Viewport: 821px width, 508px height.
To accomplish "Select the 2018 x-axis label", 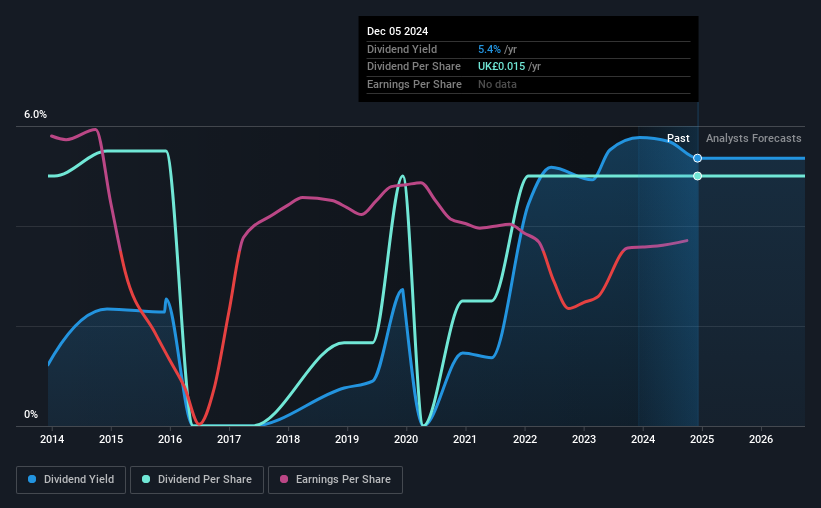I will (288, 439).
